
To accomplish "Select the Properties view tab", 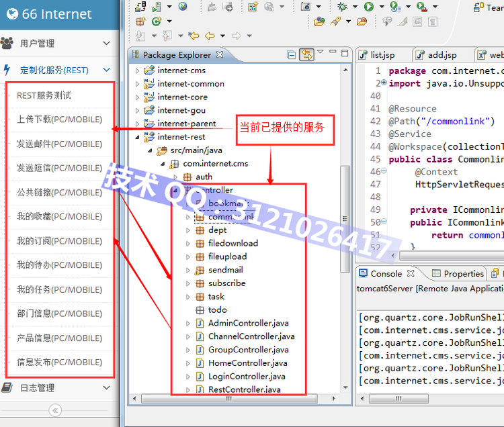I will [x=458, y=273].
